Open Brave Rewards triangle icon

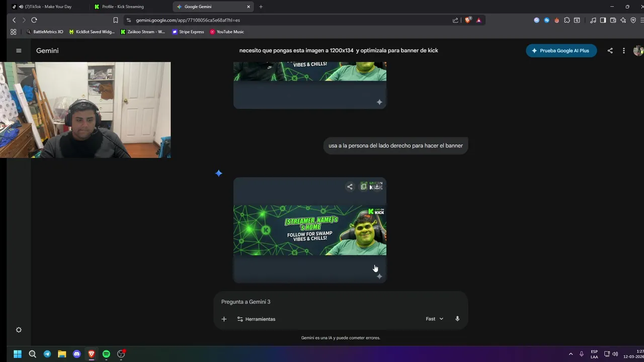(x=478, y=20)
